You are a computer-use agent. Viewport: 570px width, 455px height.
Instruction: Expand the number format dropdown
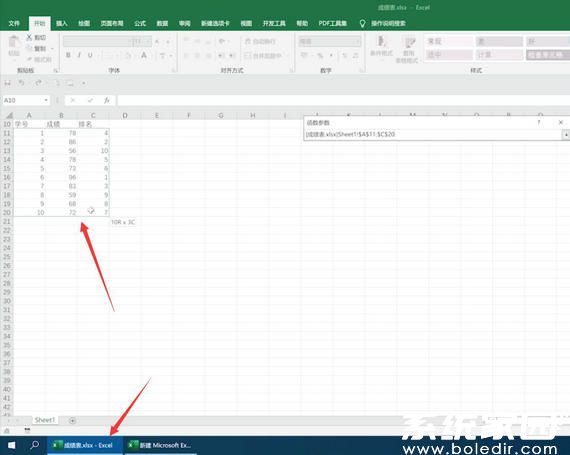[x=358, y=41]
